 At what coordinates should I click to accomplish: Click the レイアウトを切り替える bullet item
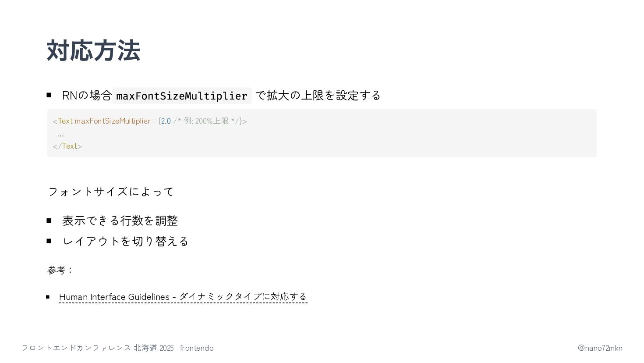[125, 241]
